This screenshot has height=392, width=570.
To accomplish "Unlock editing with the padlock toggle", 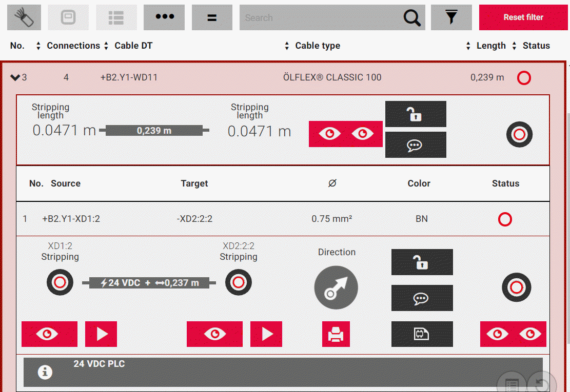I will [416, 114].
